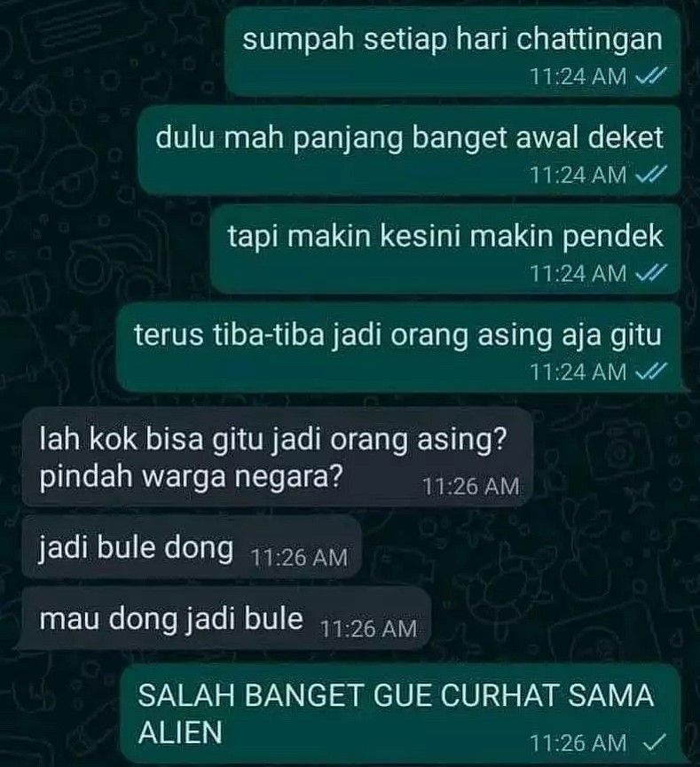
Task: Click single sent tick on 'SALAH BANGET GUE CURHAT' message
Action: tap(654, 743)
